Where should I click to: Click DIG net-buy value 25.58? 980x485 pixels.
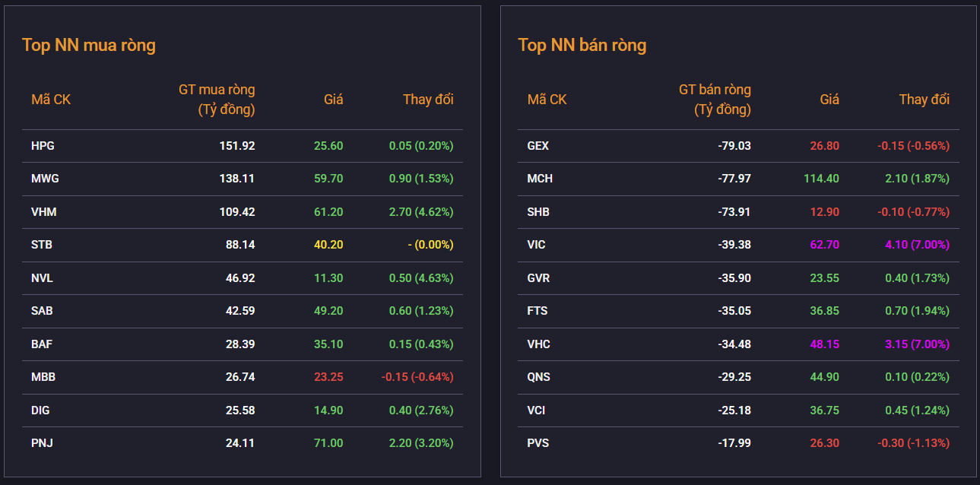(x=240, y=411)
